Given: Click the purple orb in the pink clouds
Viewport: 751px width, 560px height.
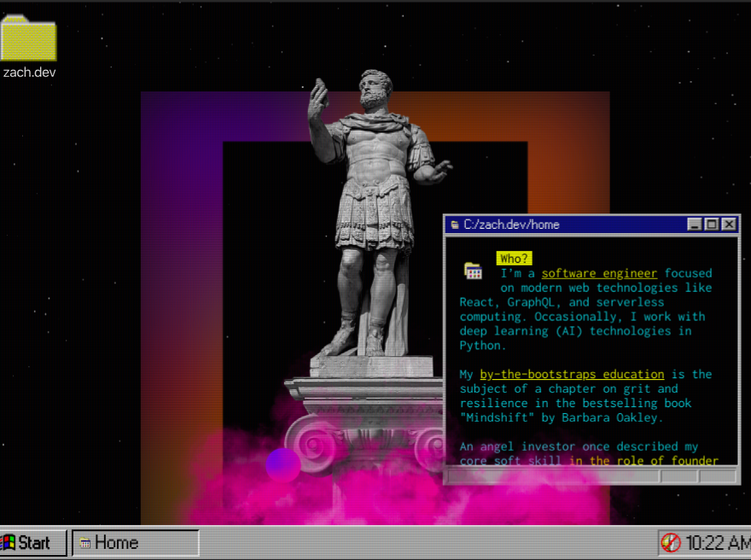Looking at the screenshot, I should [x=282, y=464].
